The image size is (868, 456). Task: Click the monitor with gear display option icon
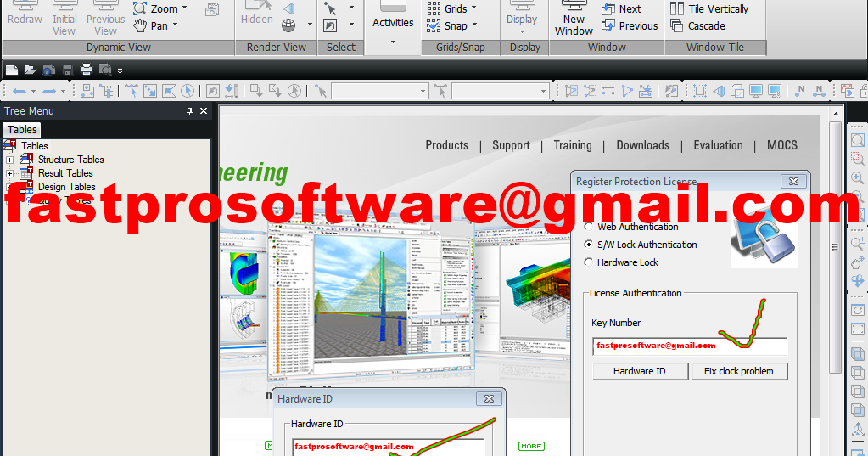click(775, 90)
